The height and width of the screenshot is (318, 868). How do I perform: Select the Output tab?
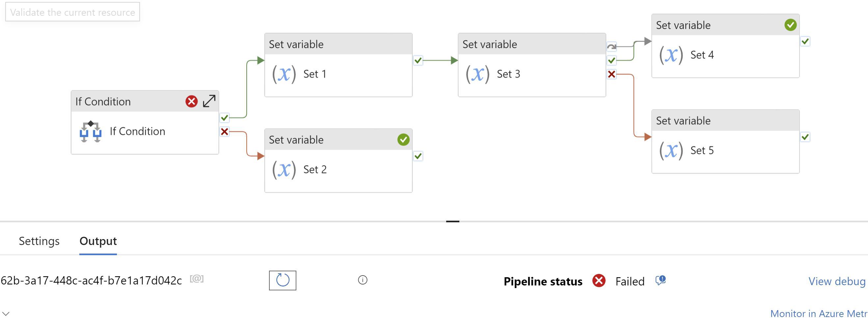pos(98,241)
